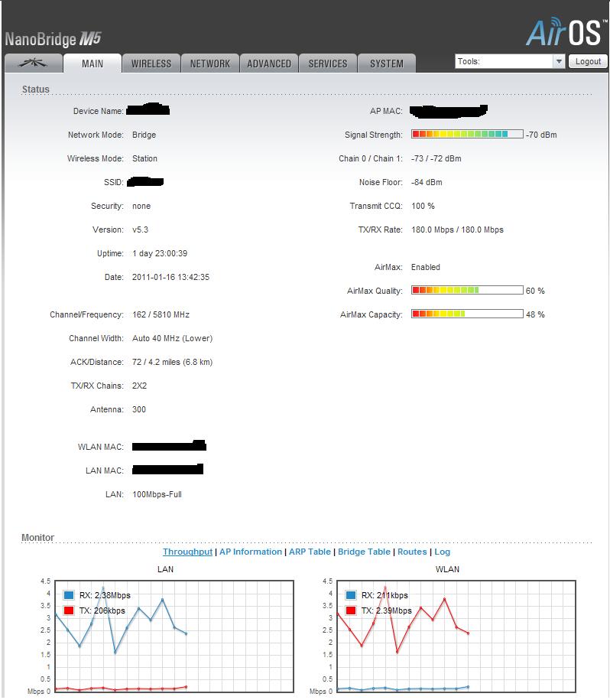View the Routes link
This screenshot has width=610, height=700.
412,552
